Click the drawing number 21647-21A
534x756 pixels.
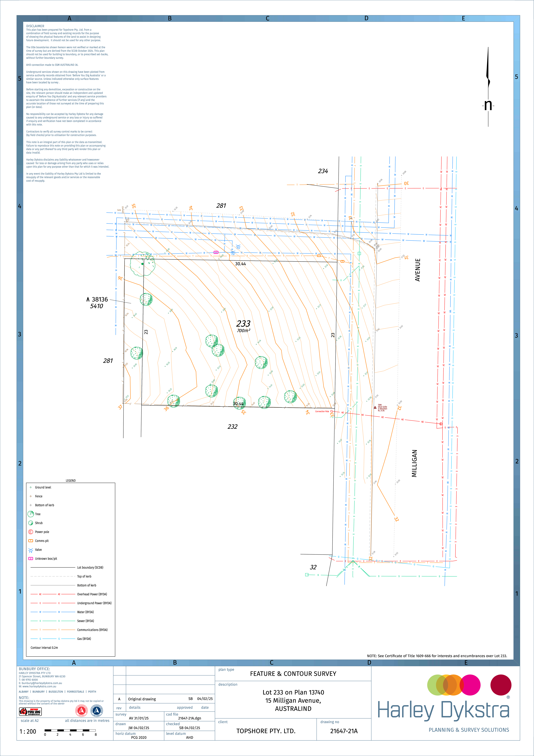344,731
